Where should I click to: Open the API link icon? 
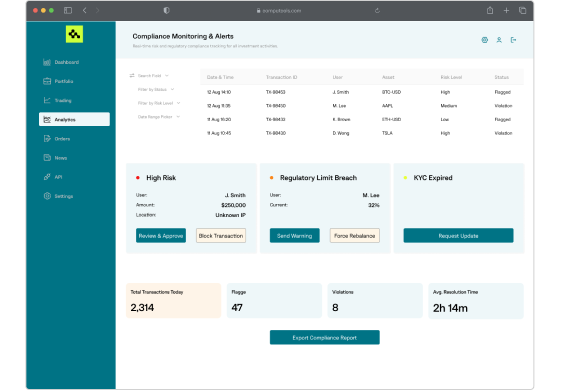point(47,177)
